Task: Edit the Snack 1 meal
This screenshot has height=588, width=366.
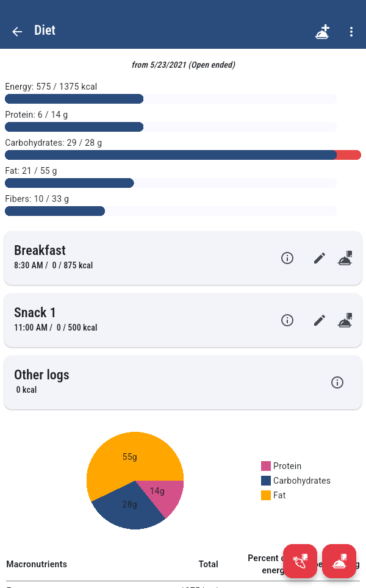Action: click(x=320, y=320)
